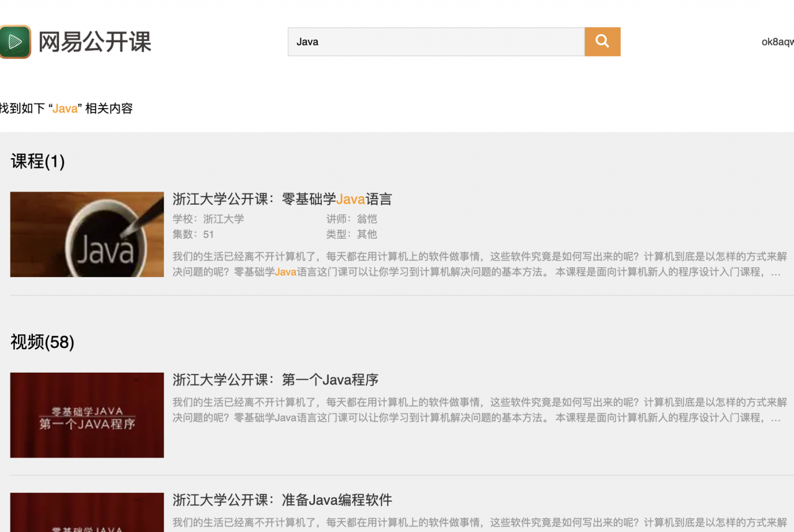Open video thumbnail 第一个JAVA程序
This screenshot has width=794, height=532.
pos(87,415)
